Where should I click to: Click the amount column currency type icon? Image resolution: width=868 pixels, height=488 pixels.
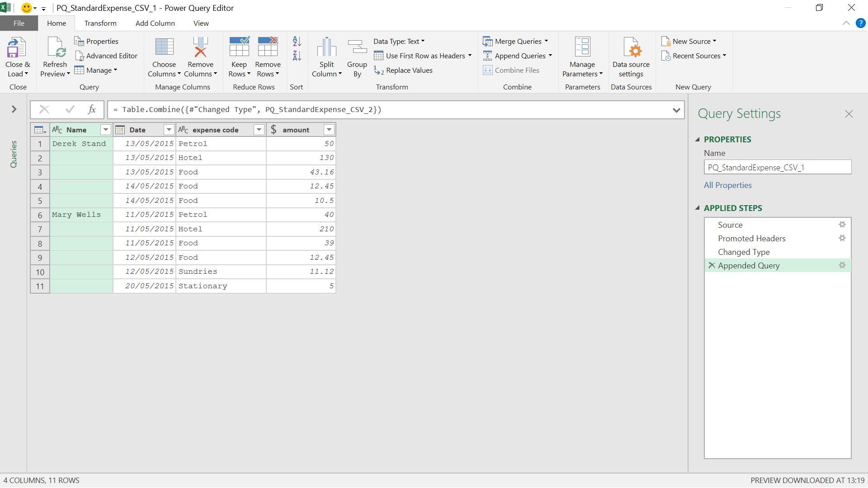point(274,130)
